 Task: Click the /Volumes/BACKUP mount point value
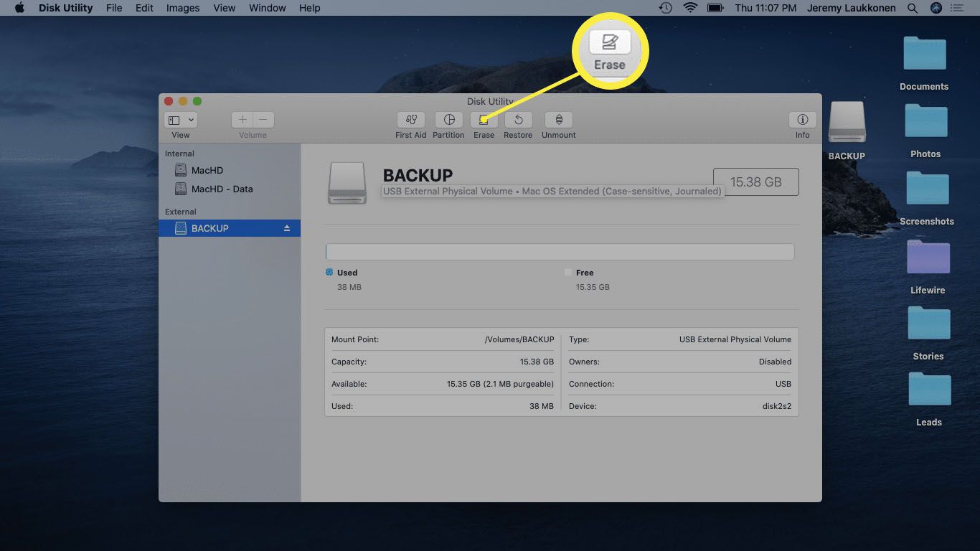[519, 339]
